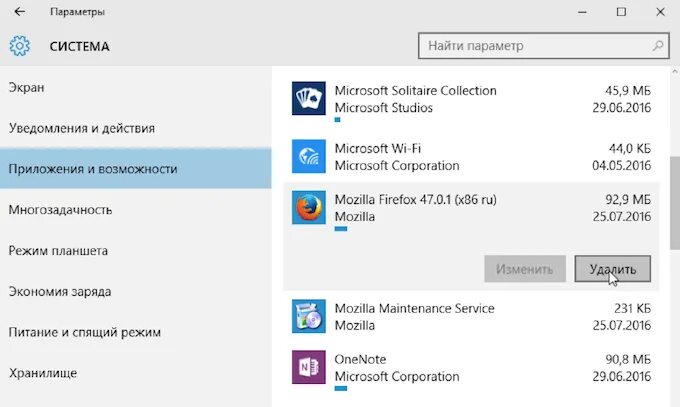Click the Microsoft Wi-Fi app icon
The width and height of the screenshot is (680, 407).
[x=309, y=157]
